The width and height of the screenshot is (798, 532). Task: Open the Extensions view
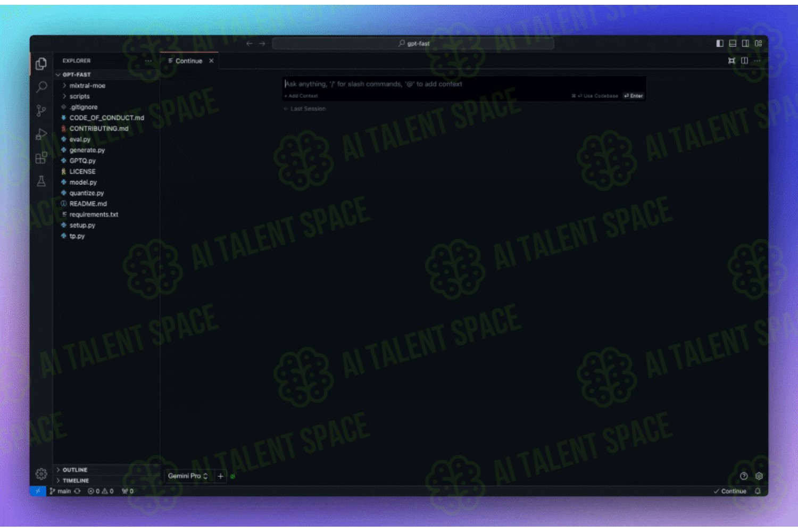41,157
